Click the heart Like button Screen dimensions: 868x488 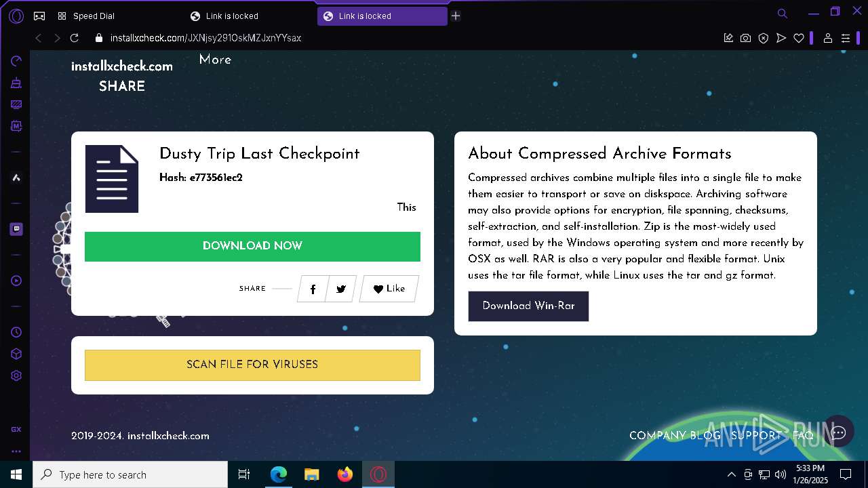(389, 289)
